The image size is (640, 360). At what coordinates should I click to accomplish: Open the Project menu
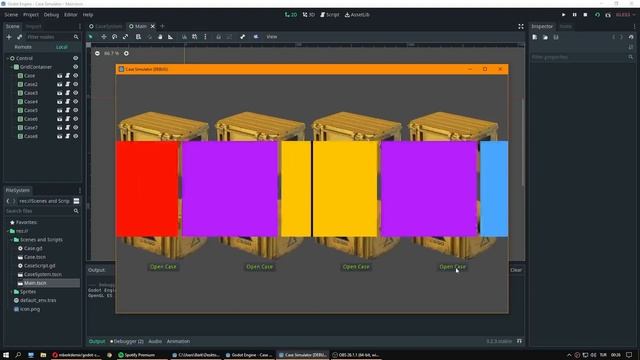[31, 15]
